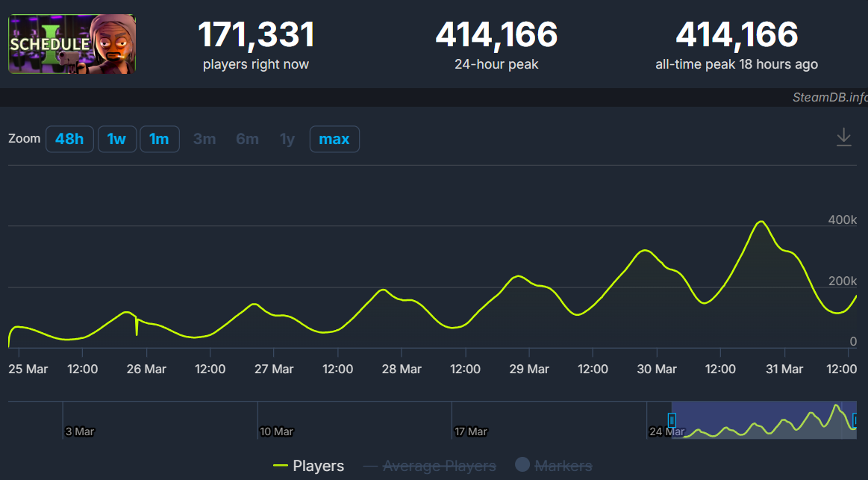The image size is (868, 480).
Task: Switch zoom to 1m
Action: [x=159, y=139]
